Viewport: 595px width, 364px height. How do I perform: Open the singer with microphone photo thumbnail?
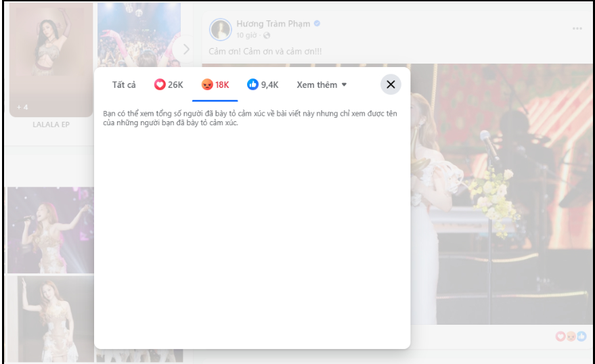pyautogui.click(x=51, y=230)
